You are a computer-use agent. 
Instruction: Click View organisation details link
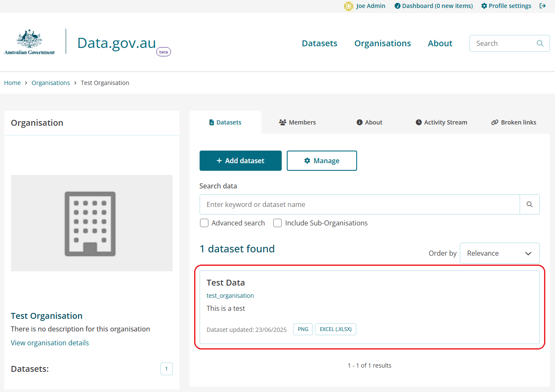pos(50,343)
